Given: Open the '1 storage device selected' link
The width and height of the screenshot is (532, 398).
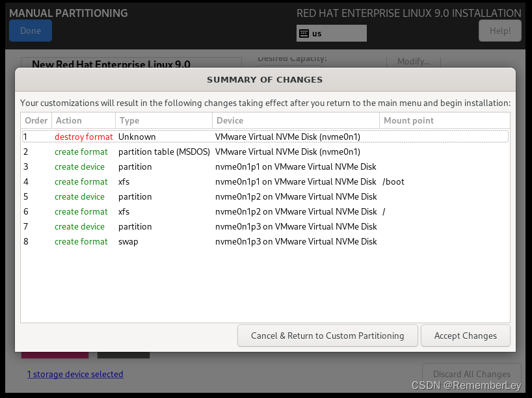Looking at the screenshot, I should (x=75, y=374).
